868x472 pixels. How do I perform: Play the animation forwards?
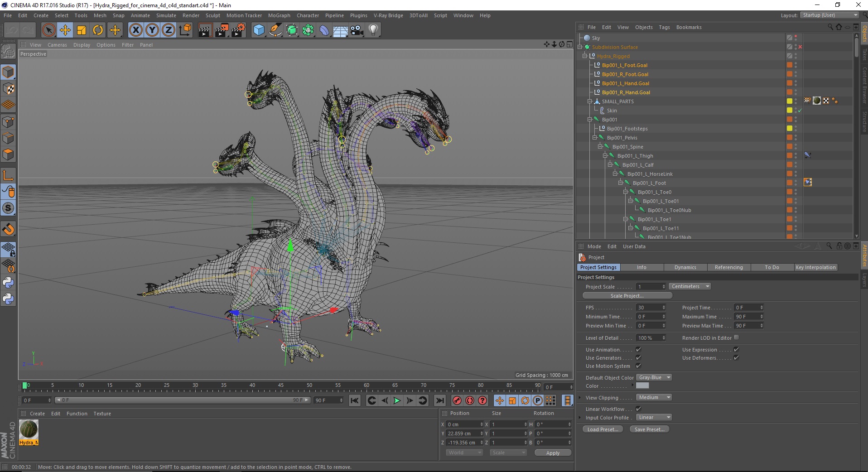pos(397,400)
